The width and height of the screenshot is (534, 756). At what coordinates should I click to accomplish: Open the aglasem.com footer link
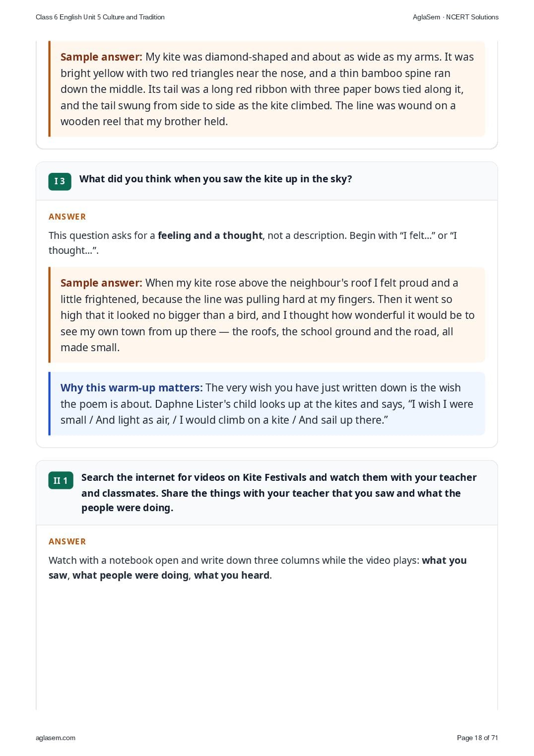pyautogui.click(x=56, y=738)
